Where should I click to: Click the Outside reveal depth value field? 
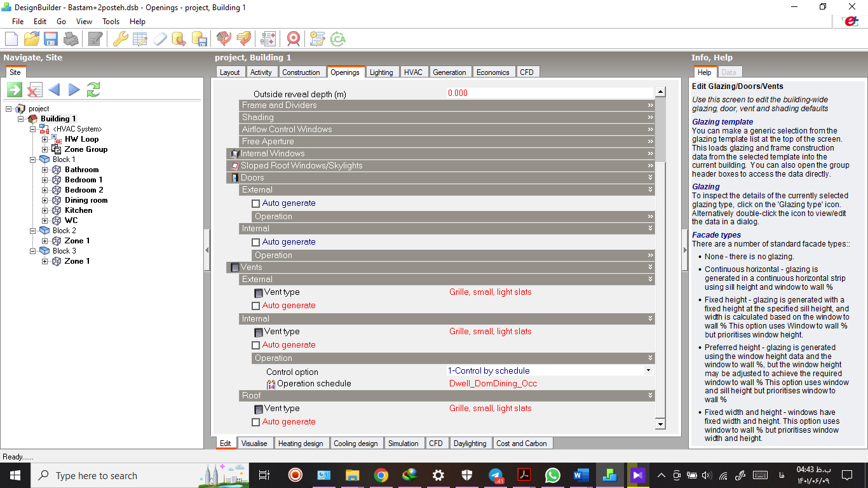[x=549, y=93]
